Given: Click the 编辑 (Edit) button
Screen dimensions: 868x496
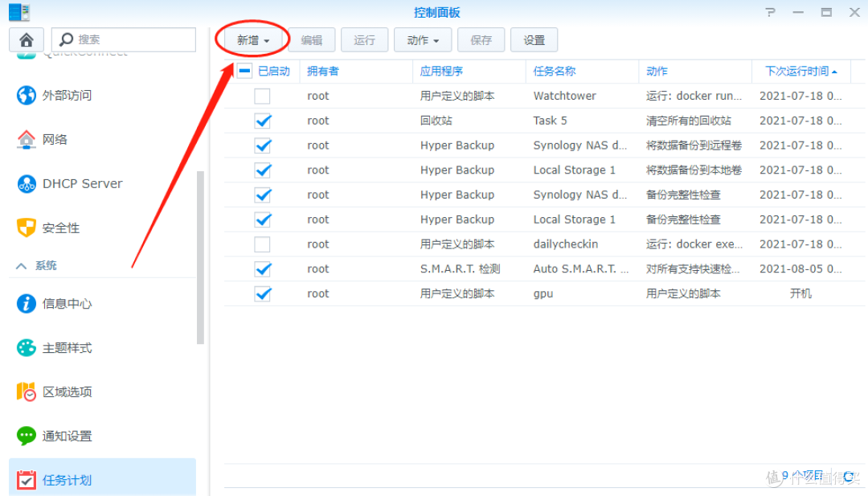Looking at the screenshot, I should pos(312,40).
